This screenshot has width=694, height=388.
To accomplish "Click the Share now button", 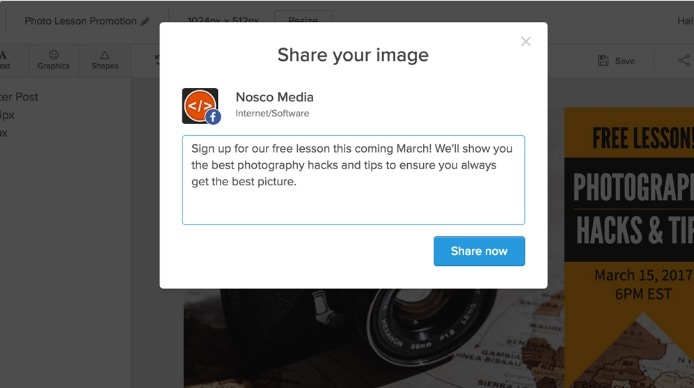I will 479,251.
